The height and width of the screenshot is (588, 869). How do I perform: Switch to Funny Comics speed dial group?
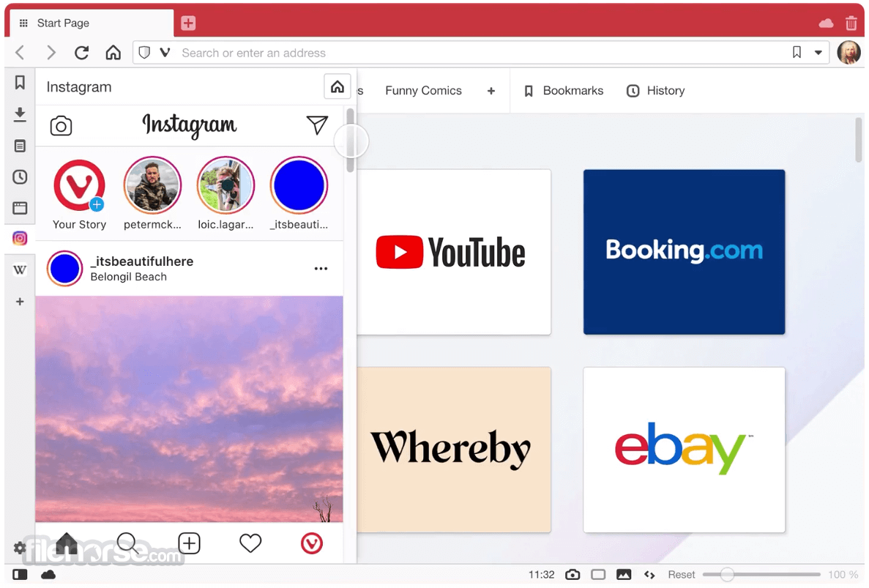[x=423, y=90]
